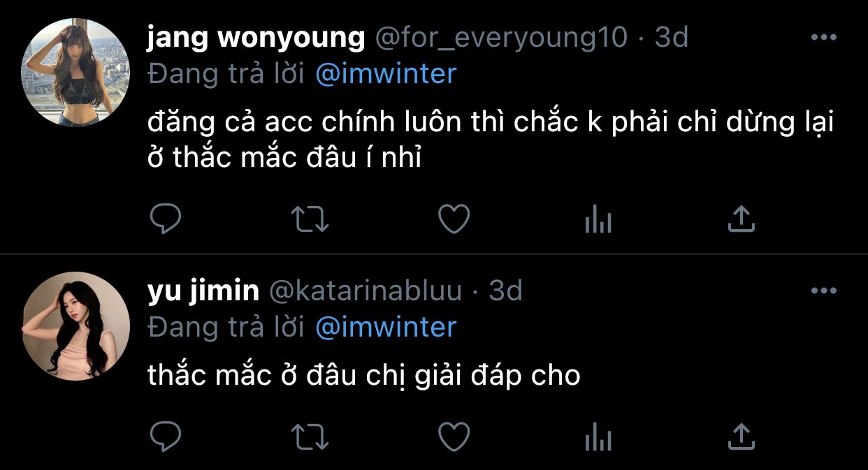Open more options on jang wonyoung's tweet
Viewport: 868px width, 470px height.
pyautogui.click(x=824, y=38)
